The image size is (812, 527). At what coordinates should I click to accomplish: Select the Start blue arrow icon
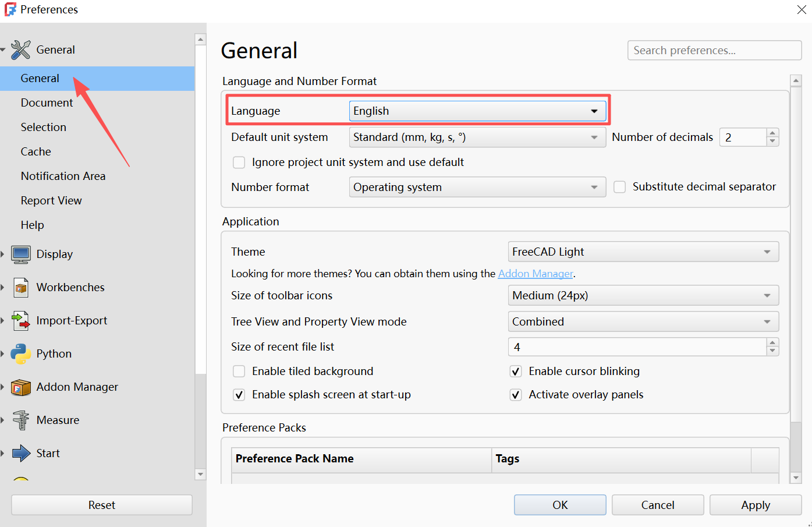[21, 453]
